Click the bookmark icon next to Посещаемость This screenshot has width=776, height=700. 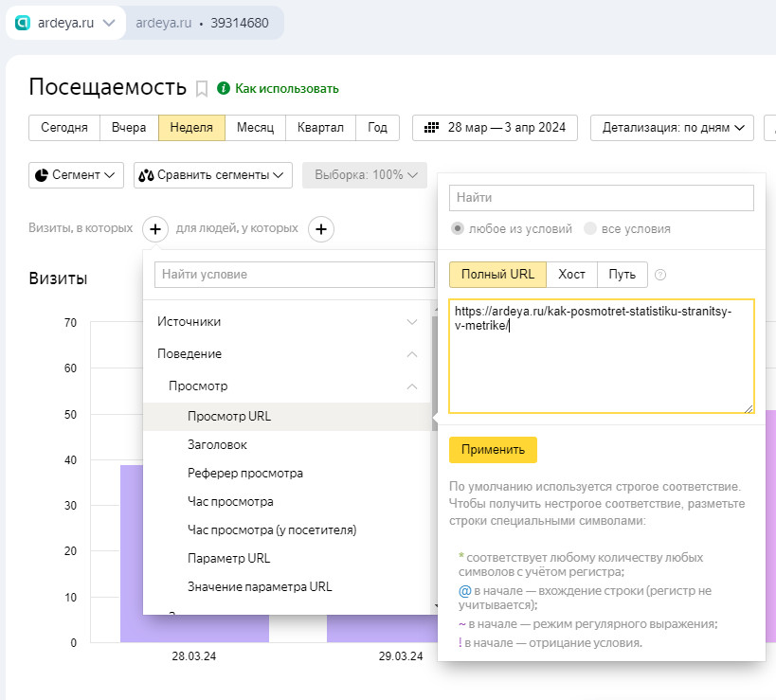click(x=201, y=88)
